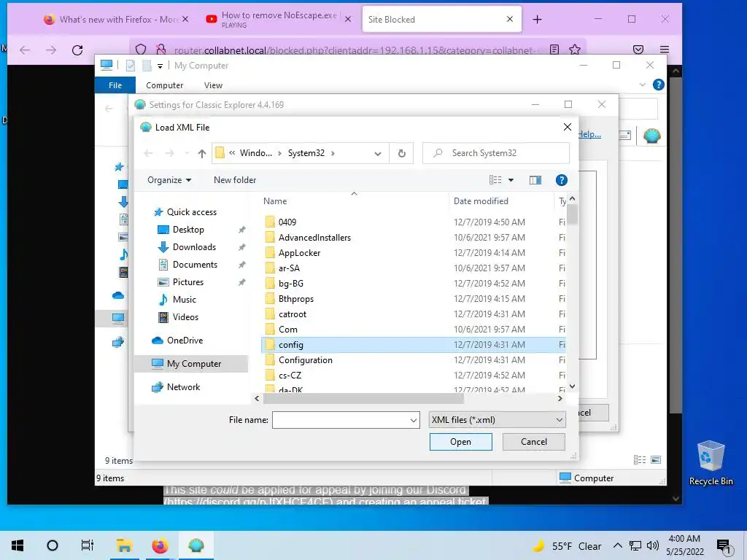Open Firefox from the taskbar
The height and width of the screenshot is (560, 747).
tap(160, 545)
